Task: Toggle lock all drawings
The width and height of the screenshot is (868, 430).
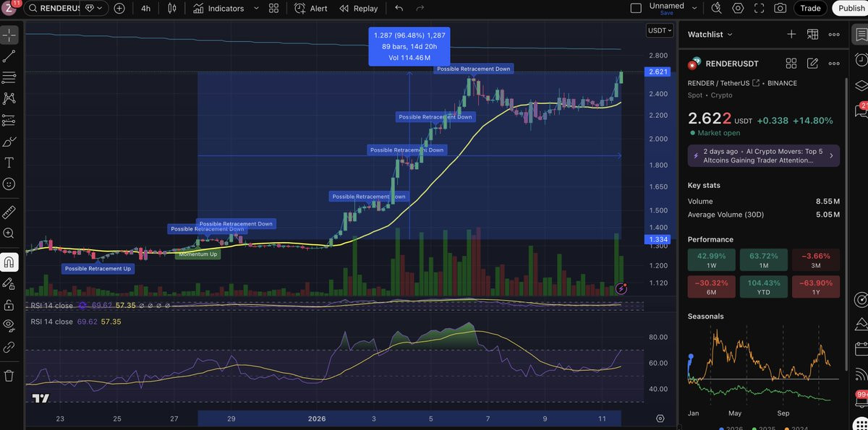Action: 9,304
